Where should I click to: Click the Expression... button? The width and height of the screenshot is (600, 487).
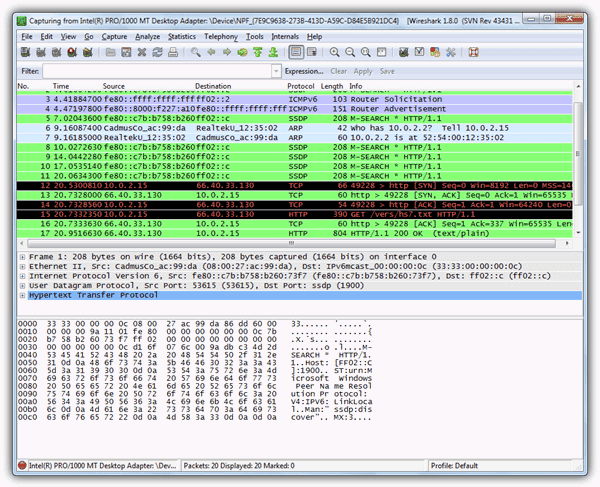click(304, 71)
